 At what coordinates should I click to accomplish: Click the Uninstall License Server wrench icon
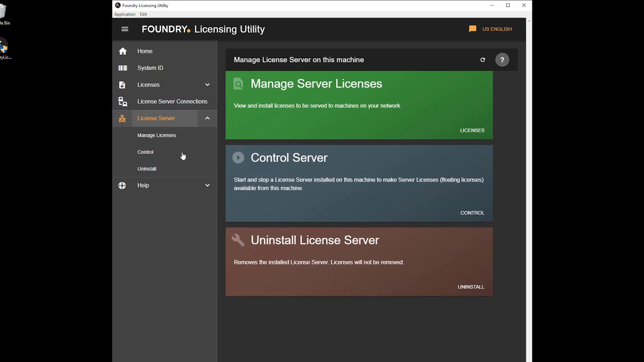238,240
